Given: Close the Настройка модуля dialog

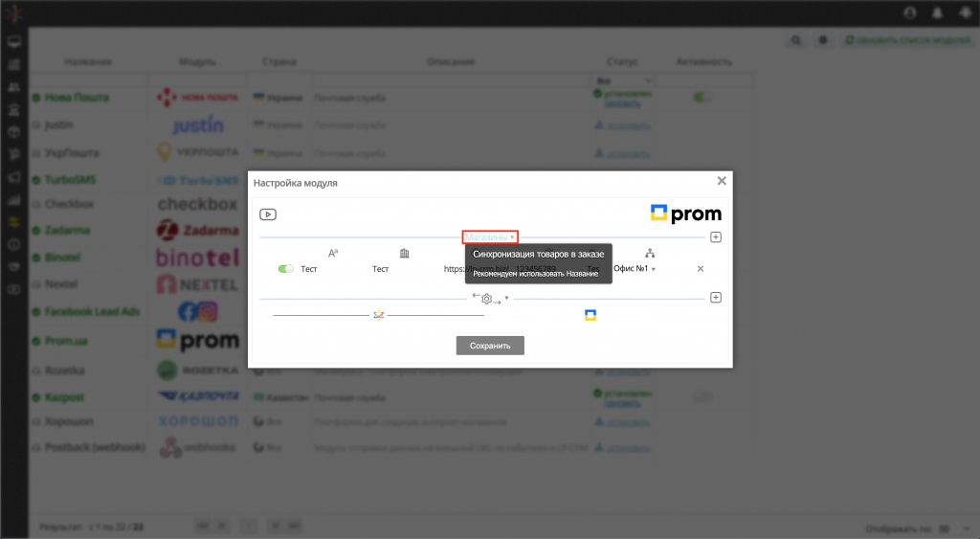Looking at the screenshot, I should point(722,181).
